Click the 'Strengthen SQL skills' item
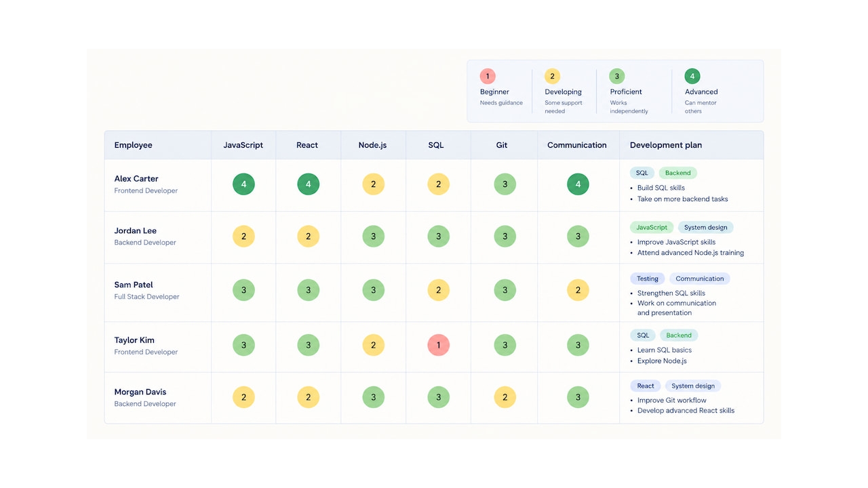This screenshot has width=868, height=488. (671, 293)
